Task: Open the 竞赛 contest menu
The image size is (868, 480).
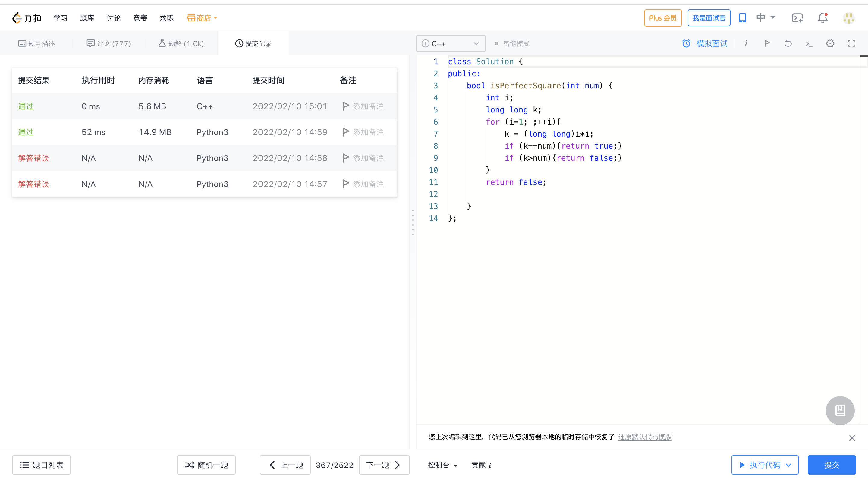Action: 140,18
